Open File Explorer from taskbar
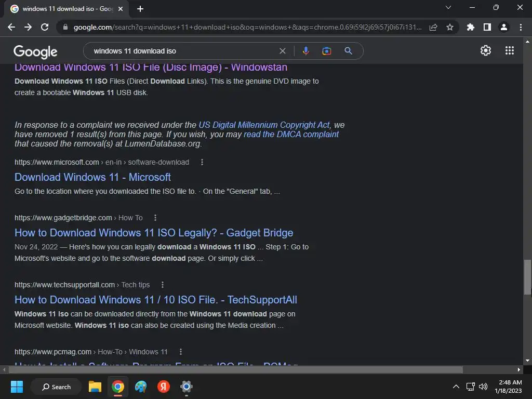The height and width of the screenshot is (399, 532). (95, 387)
